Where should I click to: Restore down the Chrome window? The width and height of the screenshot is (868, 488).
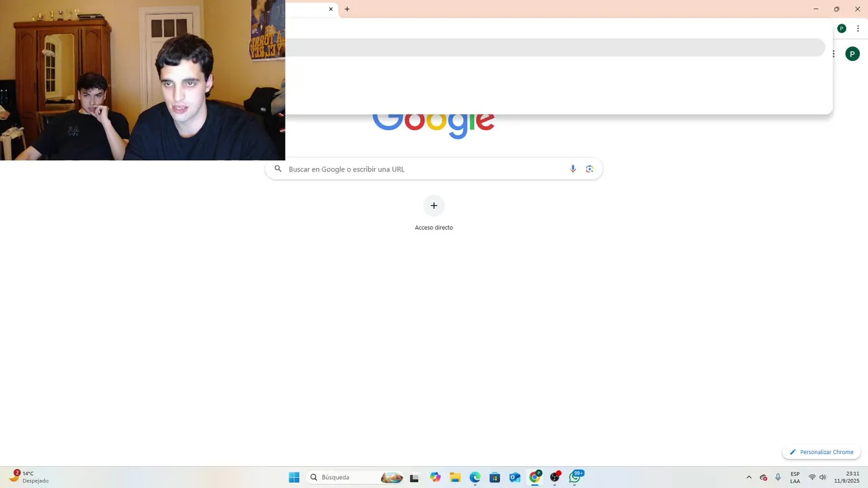[x=837, y=9]
